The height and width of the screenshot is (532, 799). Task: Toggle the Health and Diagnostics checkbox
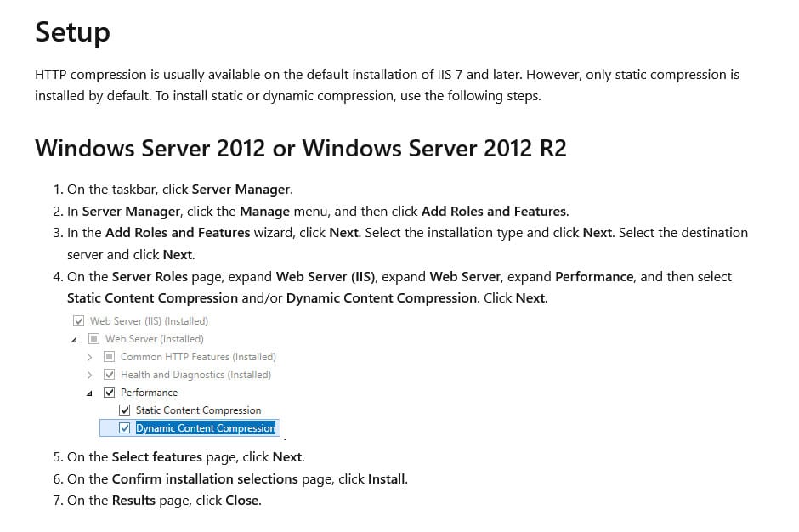(110, 375)
